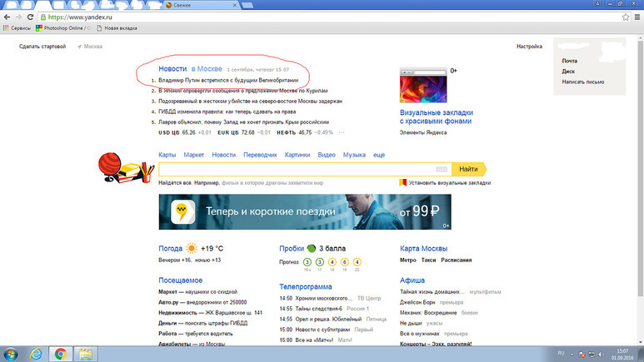Click the Визуальные закладки promo thumbnail

(423, 86)
